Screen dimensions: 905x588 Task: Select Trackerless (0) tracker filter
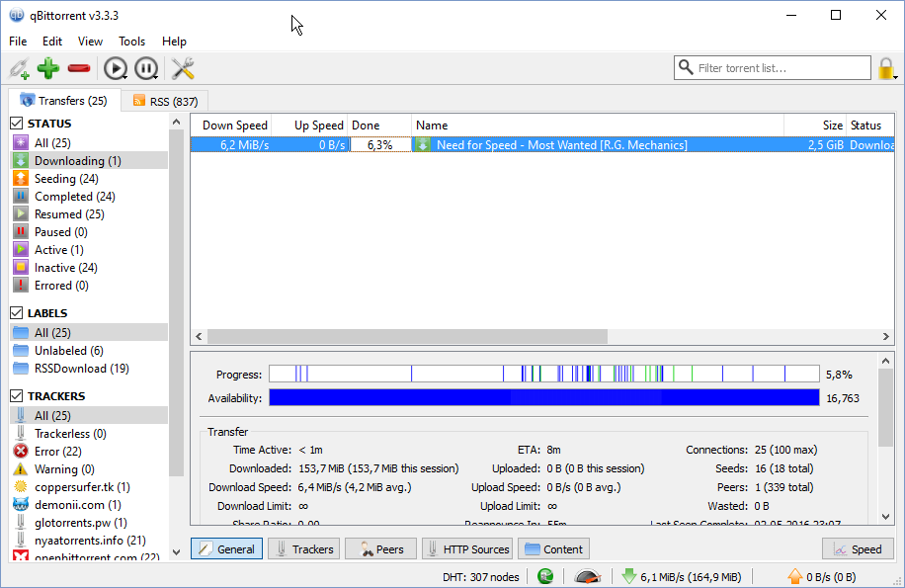coord(89,434)
